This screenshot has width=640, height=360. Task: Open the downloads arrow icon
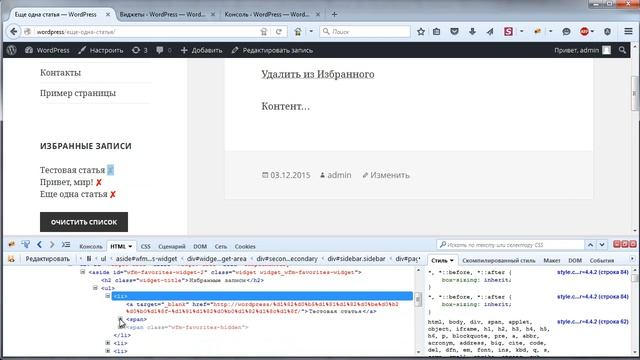coord(472,31)
